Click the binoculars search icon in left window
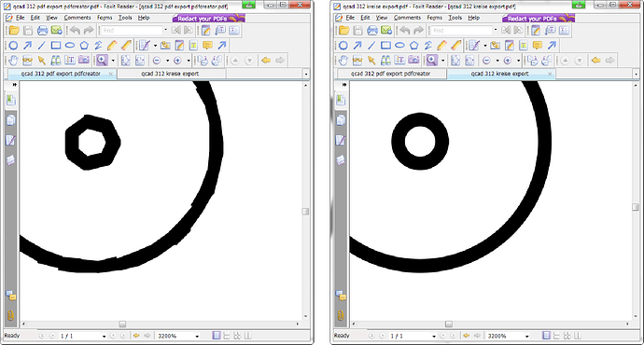The image size is (644, 345). 55,61
